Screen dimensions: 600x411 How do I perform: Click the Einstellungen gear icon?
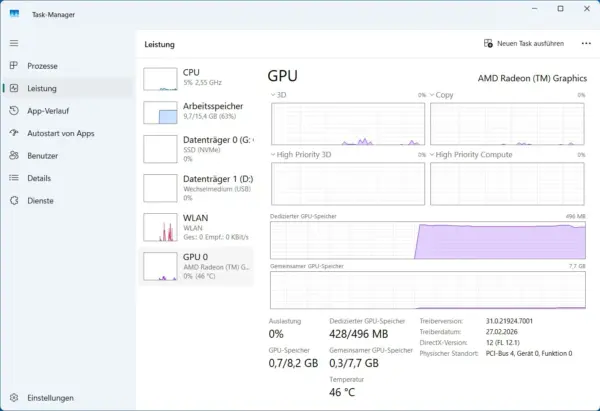pos(14,398)
